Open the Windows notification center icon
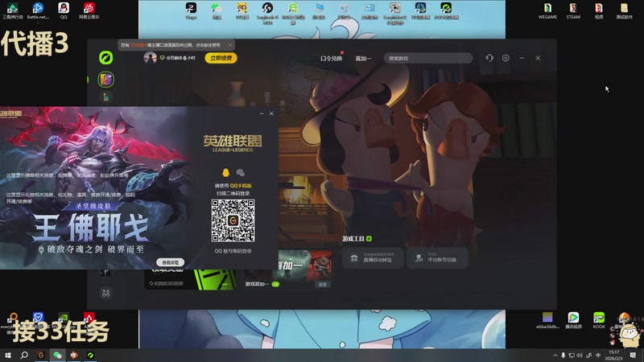This screenshot has height=362, width=644. point(633,355)
